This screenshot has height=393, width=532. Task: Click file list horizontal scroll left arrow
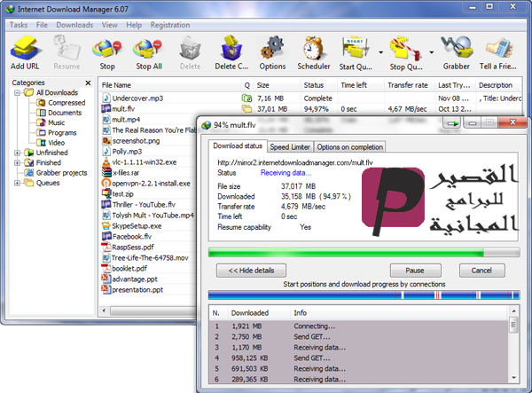pos(104,310)
